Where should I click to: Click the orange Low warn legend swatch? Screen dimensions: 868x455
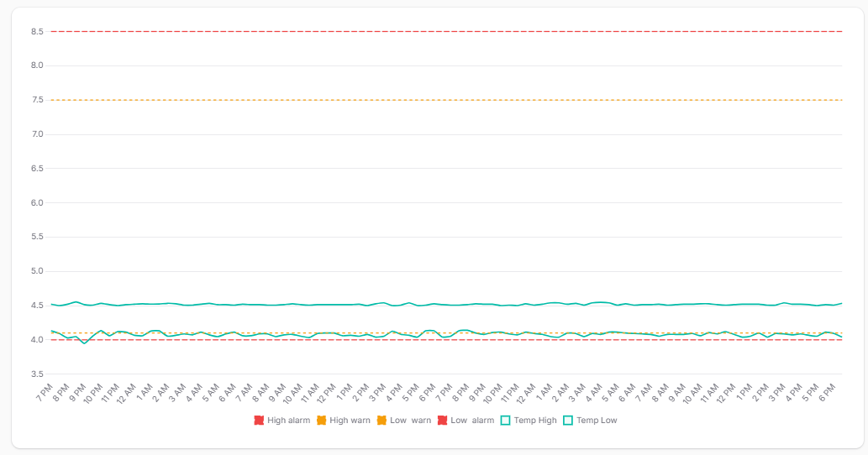[x=381, y=420]
